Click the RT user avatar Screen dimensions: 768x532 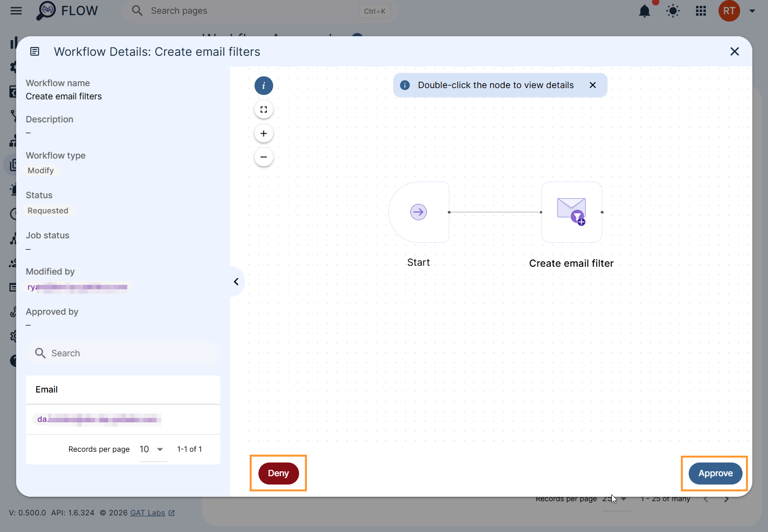(x=729, y=11)
